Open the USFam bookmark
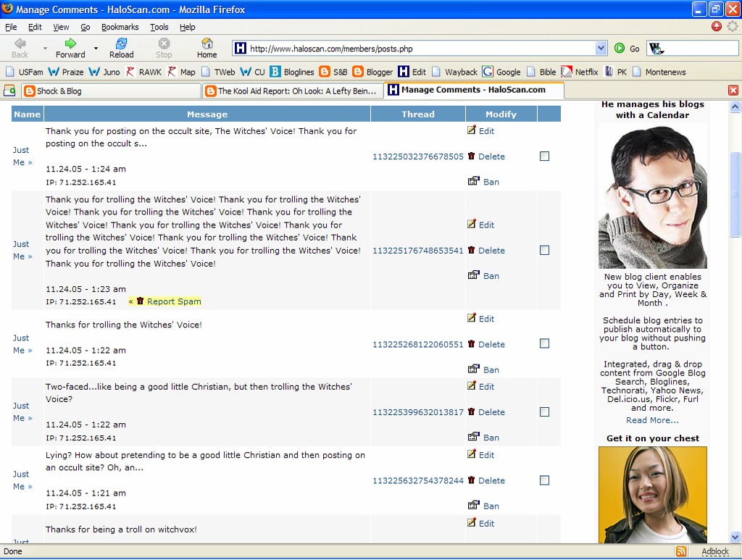The height and width of the screenshot is (560, 742). pos(24,72)
